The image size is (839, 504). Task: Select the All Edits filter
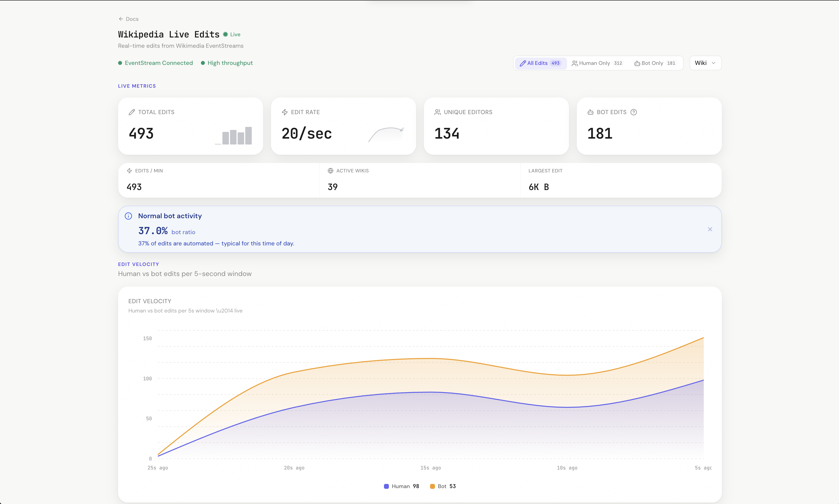[540, 63]
